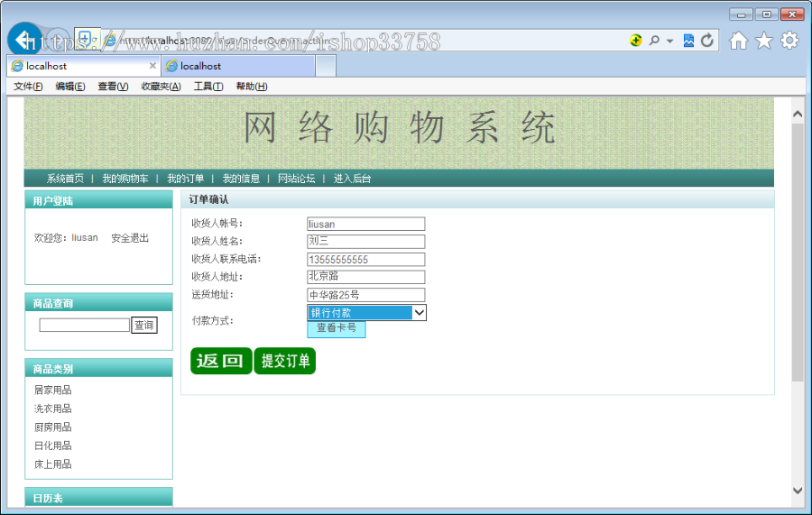This screenshot has height=515, width=812.
Task: Open favorites star icon
Action: pos(764,41)
